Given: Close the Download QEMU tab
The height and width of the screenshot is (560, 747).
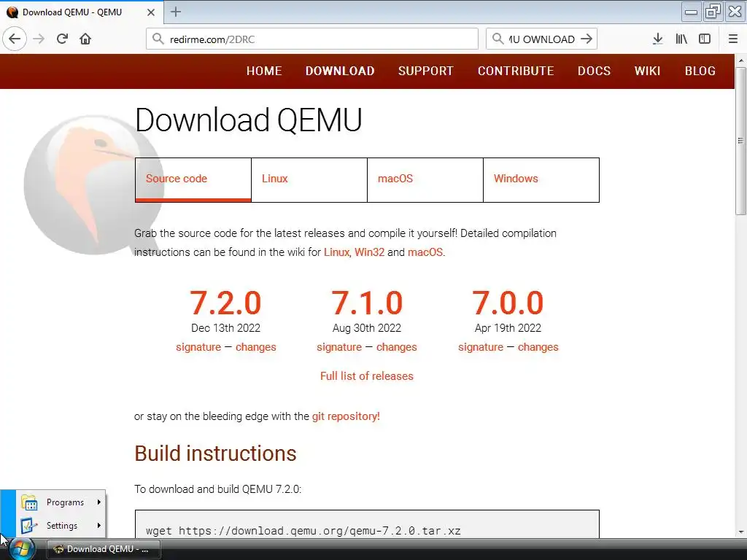Looking at the screenshot, I should click(x=151, y=12).
